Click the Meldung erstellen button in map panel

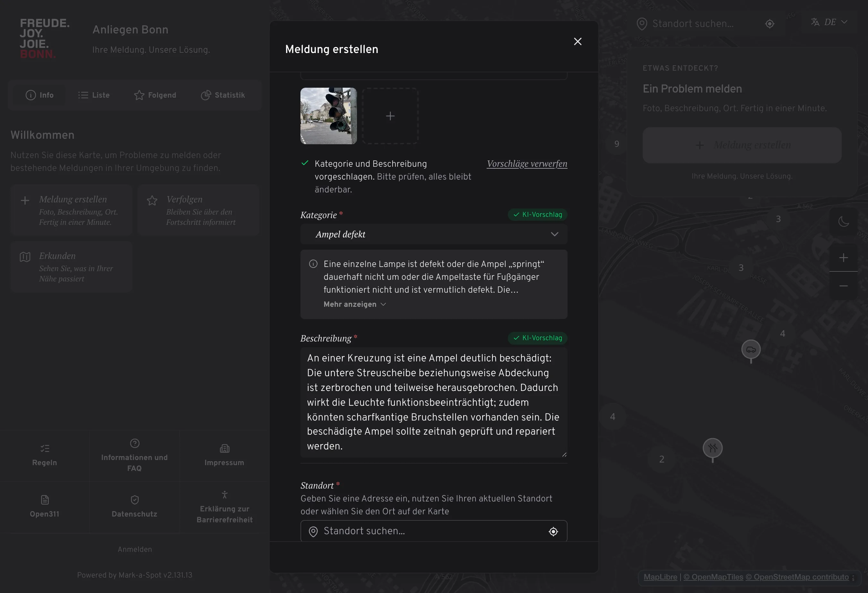coord(742,145)
